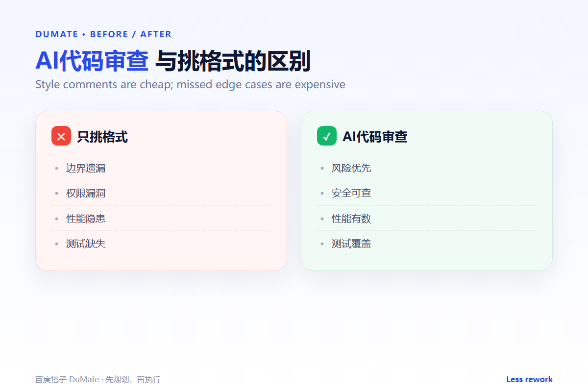Click the Less rework footer label

tap(529, 379)
